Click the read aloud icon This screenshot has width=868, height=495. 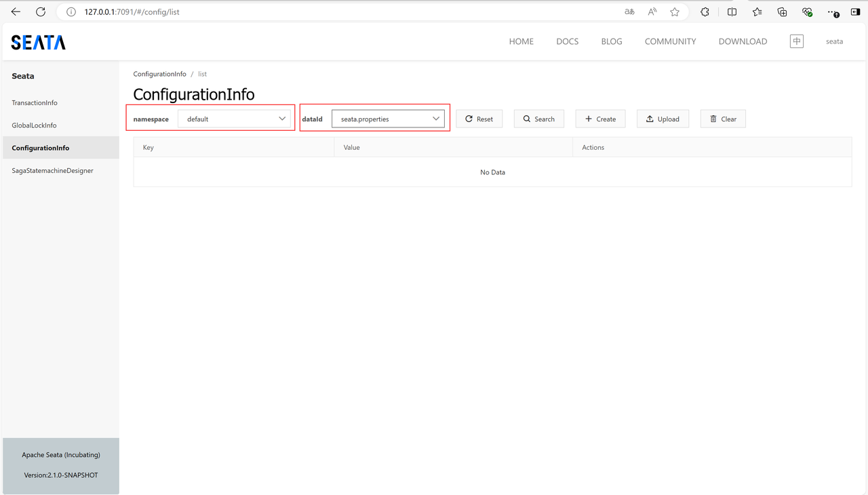[652, 12]
